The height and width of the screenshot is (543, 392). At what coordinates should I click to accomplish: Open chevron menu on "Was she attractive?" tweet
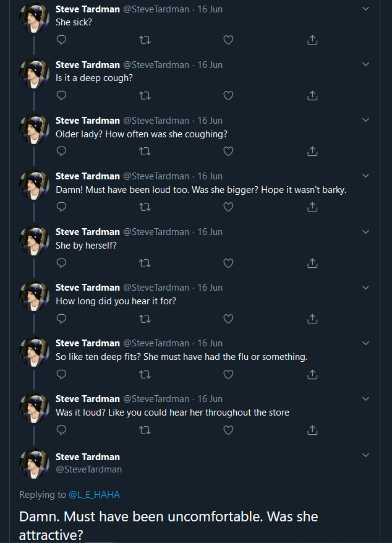365,456
